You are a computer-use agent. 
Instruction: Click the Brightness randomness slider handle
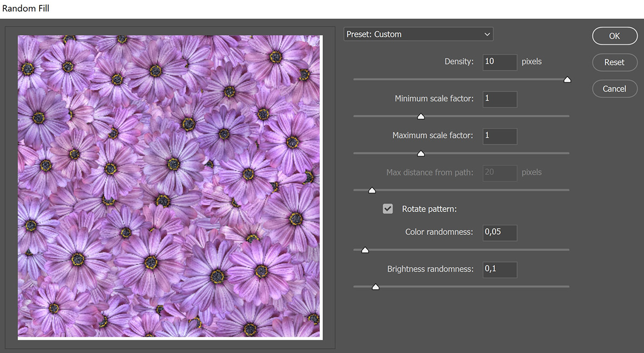(375, 286)
